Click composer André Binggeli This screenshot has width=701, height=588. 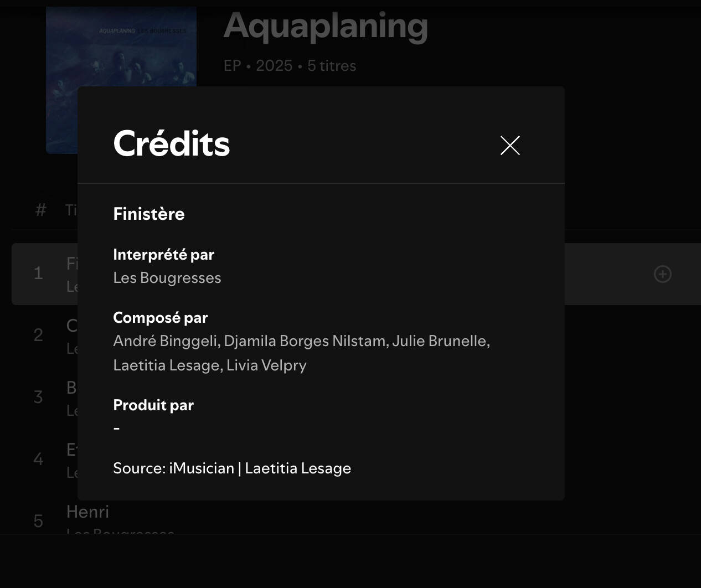pos(165,341)
